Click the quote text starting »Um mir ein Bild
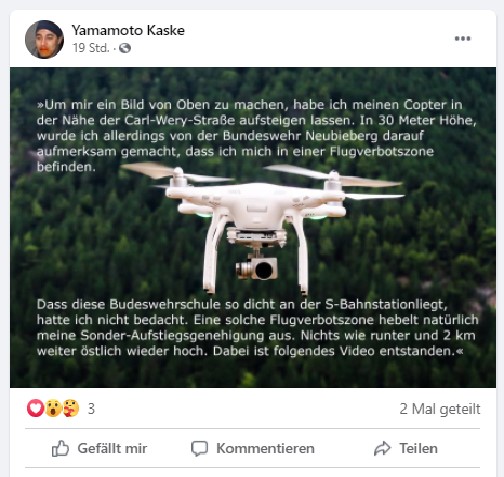The image size is (504, 477). coord(257,136)
